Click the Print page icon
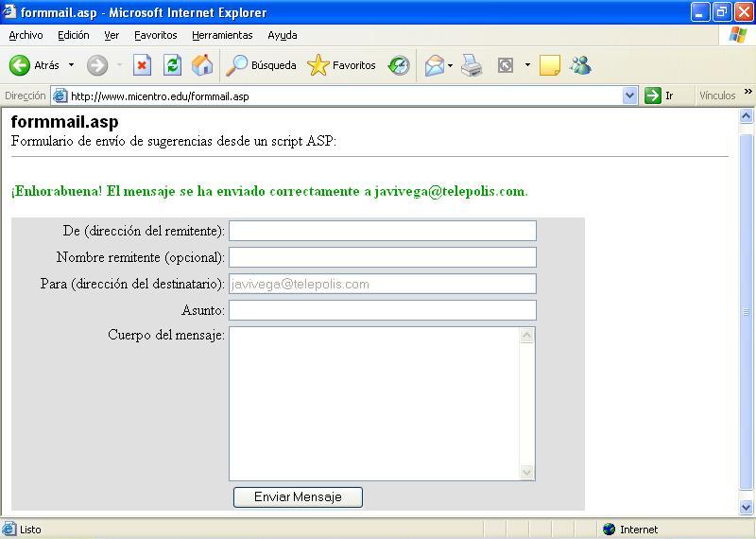 pyautogui.click(x=472, y=65)
